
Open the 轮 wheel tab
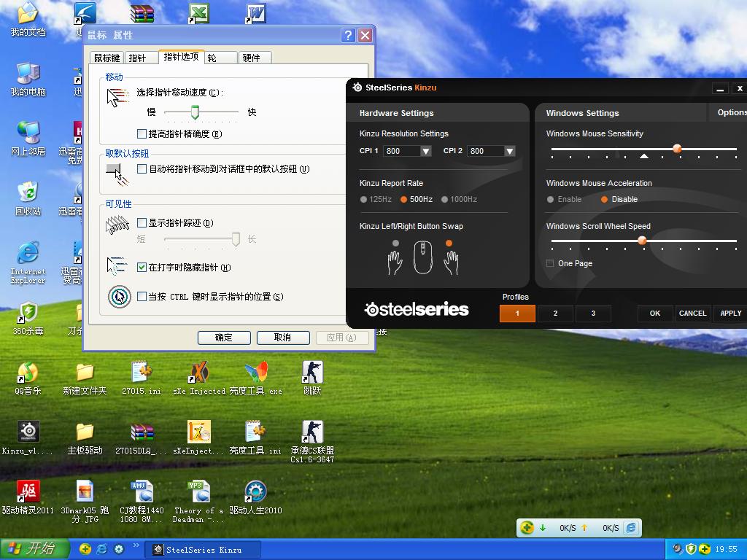(221, 58)
